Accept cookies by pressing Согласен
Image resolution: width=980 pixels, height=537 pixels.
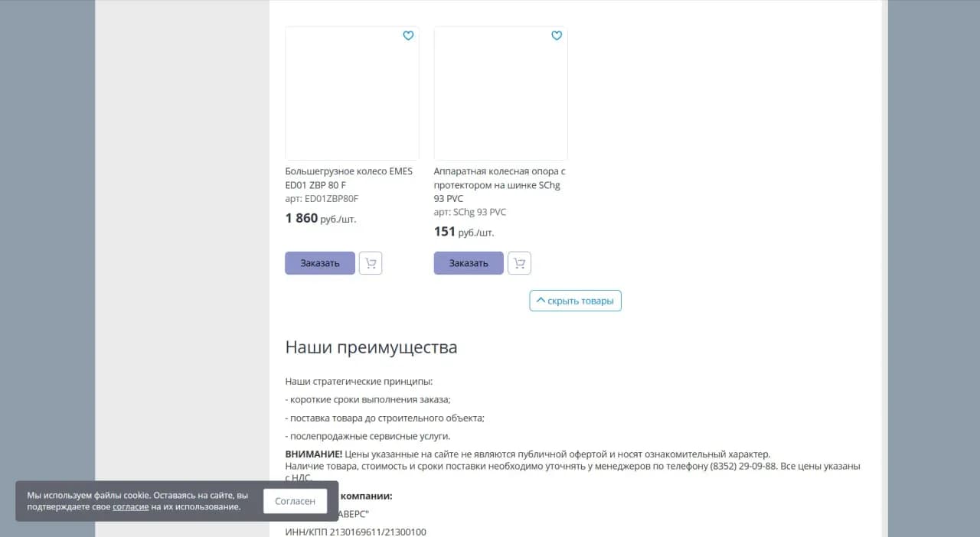(x=295, y=500)
